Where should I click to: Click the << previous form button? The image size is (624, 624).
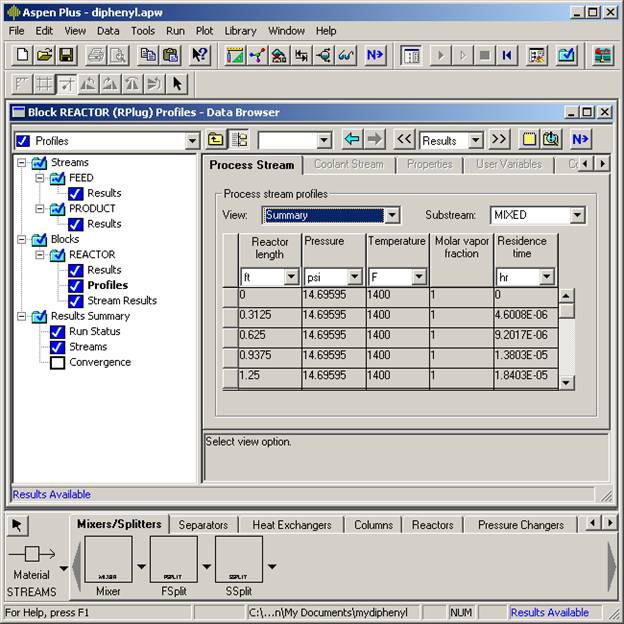405,140
